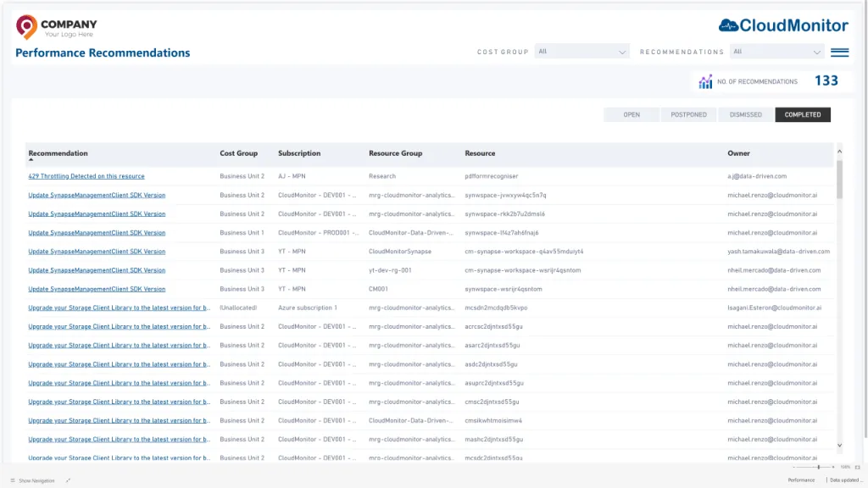
Task: Sort by the Owner column header
Action: 738,153
